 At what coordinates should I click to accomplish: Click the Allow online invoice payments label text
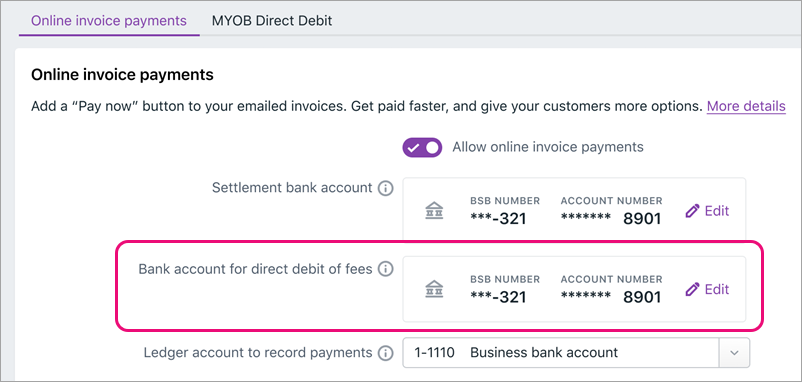tap(548, 147)
